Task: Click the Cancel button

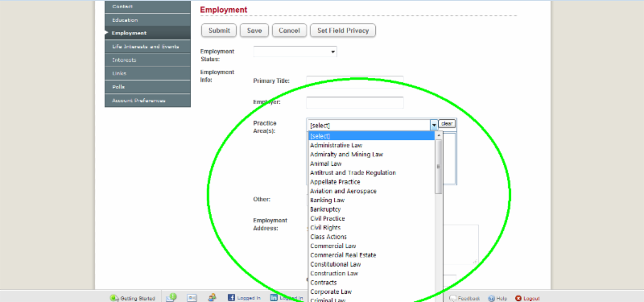Action: [x=289, y=31]
